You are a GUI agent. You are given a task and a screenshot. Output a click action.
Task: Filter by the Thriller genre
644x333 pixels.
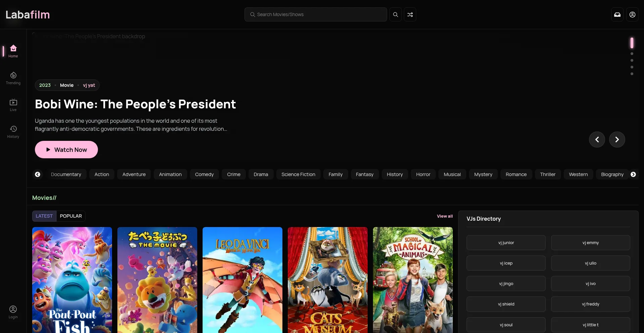tap(548, 174)
